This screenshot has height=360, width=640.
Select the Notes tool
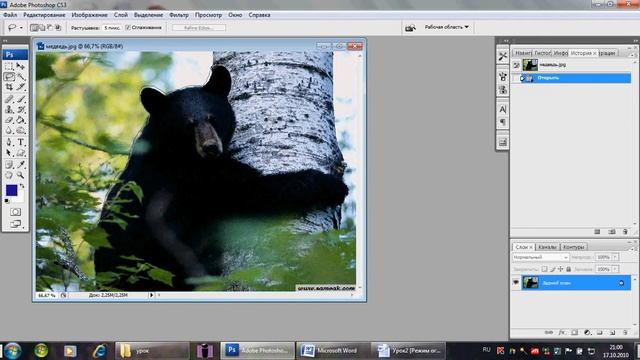pyautogui.click(x=9, y=165)
